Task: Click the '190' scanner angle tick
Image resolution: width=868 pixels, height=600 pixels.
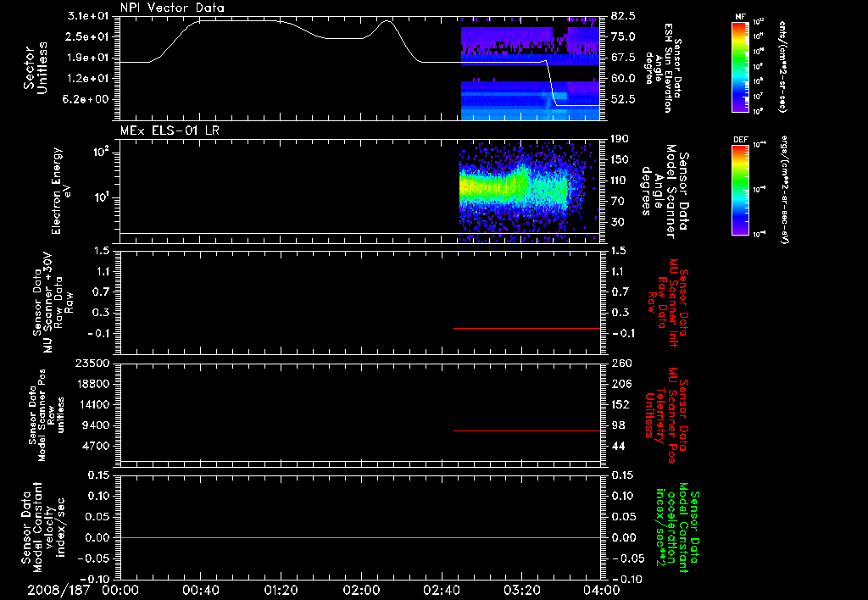Action: coord(620,139)
